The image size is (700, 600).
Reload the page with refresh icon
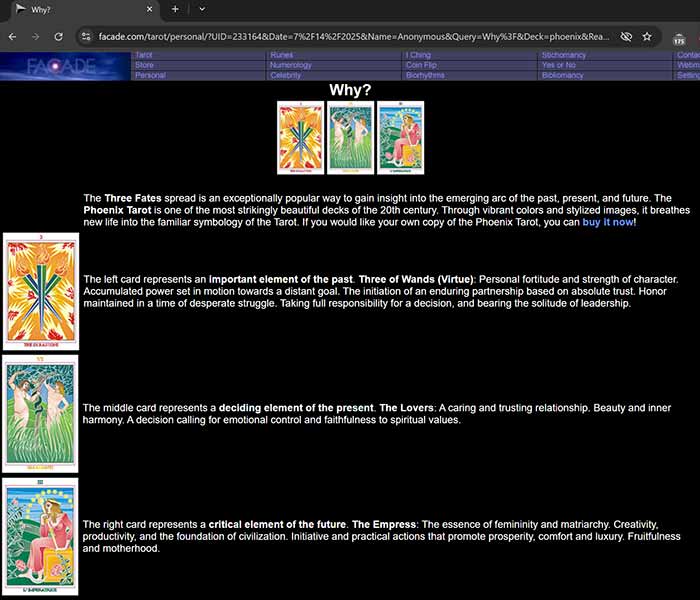click(58, 37)
